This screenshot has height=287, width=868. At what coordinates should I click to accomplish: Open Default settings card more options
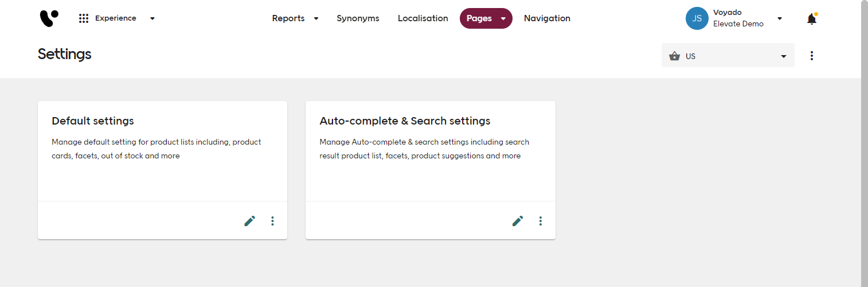(x=273, y=221)
